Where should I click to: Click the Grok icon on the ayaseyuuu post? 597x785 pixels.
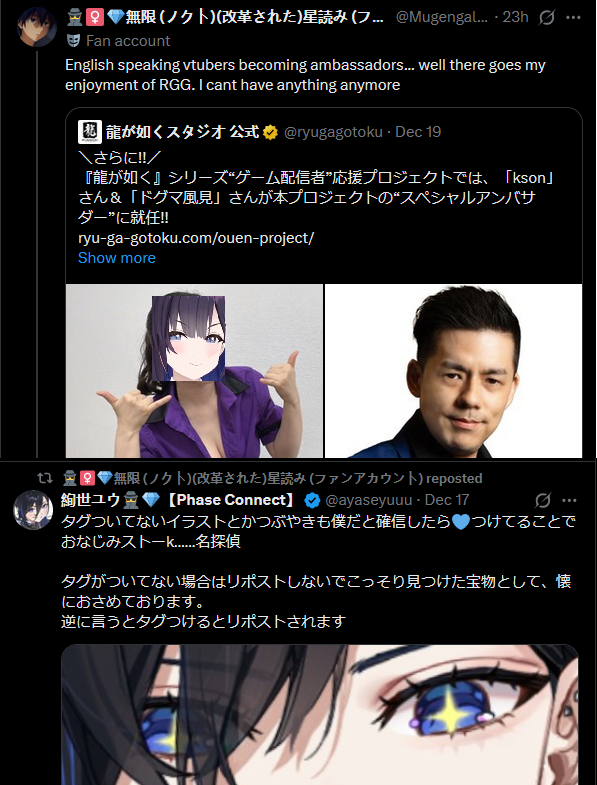[x=543, y=500]
